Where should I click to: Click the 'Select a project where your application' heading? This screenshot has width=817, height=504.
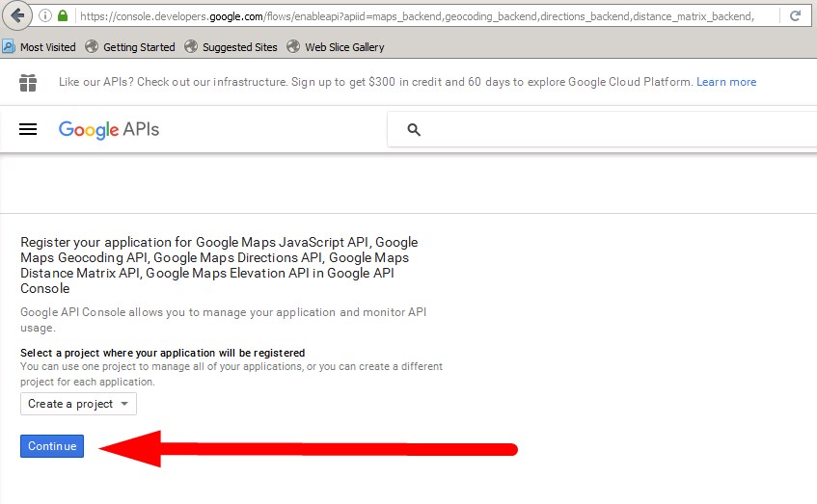(x=163, y=353)
